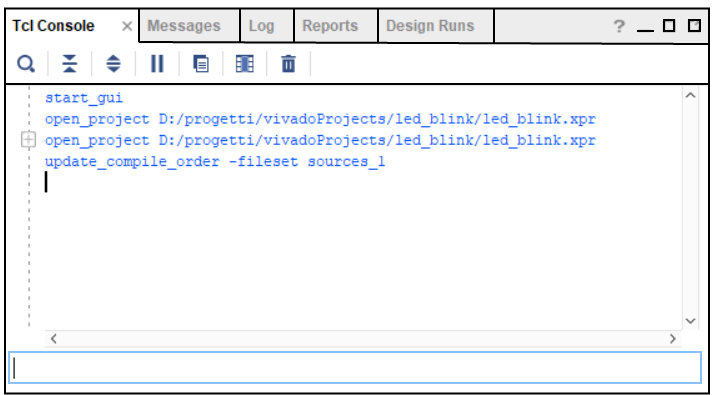The width and height of the screenshot is (720, 395).
Task: Click the Copy icon in the toolbar
Action: coord(201,63)
